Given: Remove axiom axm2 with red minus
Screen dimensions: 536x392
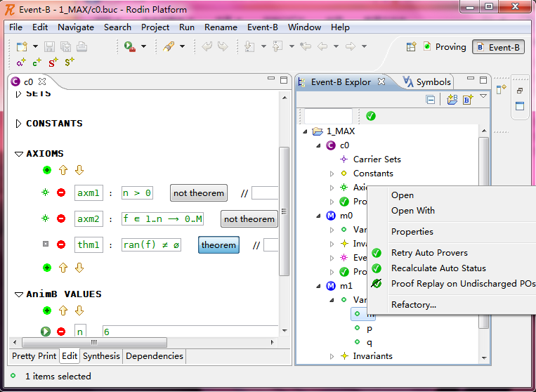Looking at the screenshot, I should [x=61, y=218].
